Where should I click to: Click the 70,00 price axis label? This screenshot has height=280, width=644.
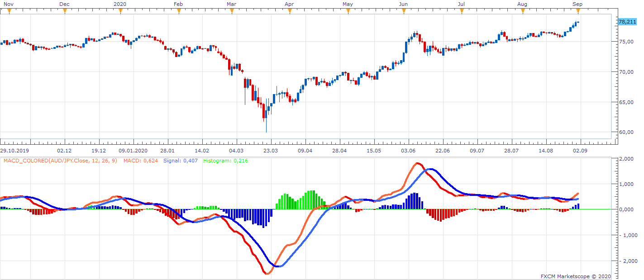626,72
